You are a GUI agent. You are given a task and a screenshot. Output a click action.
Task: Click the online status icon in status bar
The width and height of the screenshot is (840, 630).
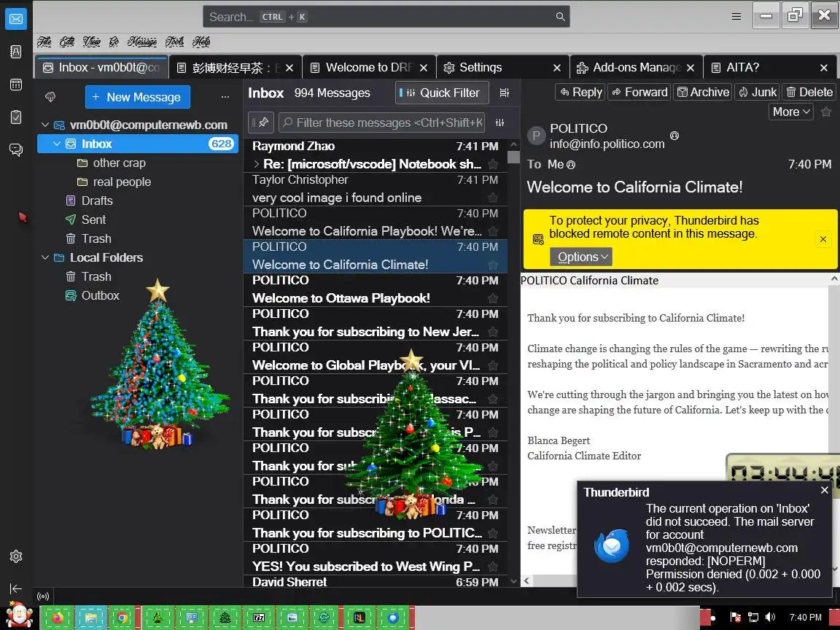[43, 596]
